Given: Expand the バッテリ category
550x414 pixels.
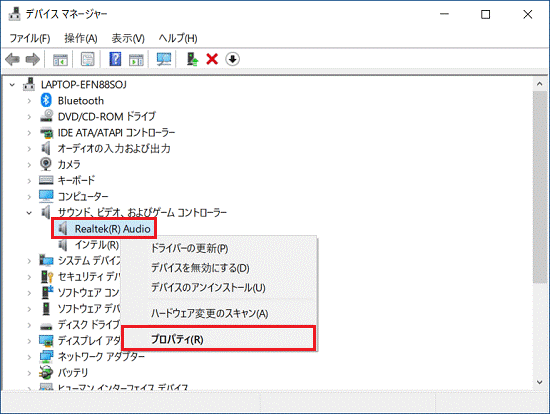Looking at the screenshot, I should pos(29,373).
